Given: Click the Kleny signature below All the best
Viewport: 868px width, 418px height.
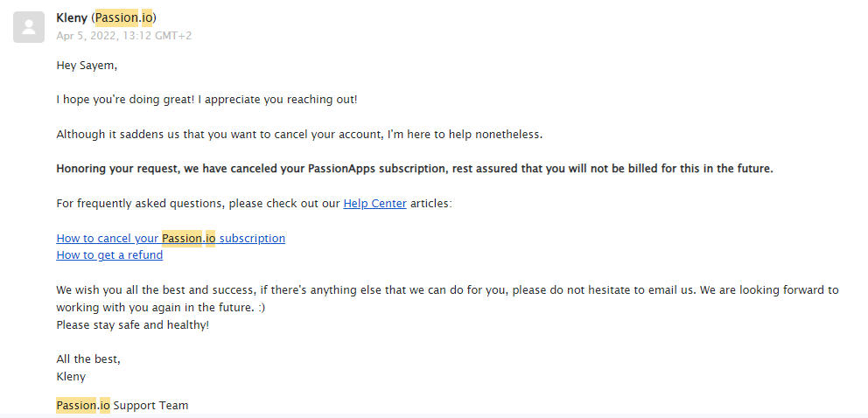Looking at the screenshot, I should [x=71, y=376].
